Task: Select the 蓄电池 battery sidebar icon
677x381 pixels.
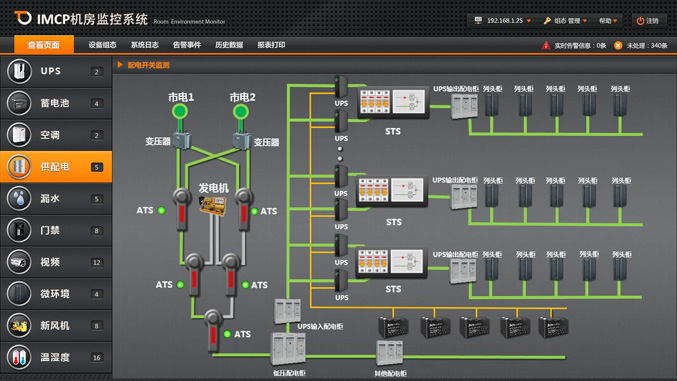Action: 19,103
